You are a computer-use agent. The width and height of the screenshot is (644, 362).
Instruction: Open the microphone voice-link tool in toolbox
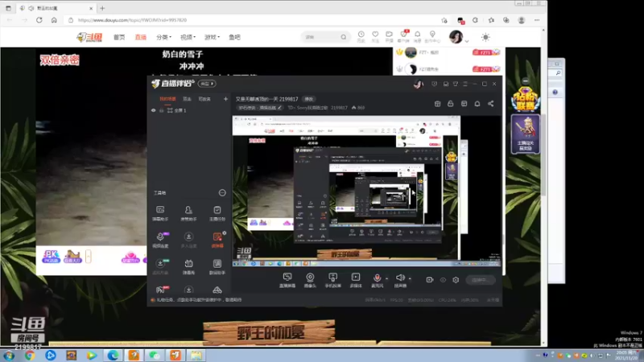[160, 240]
